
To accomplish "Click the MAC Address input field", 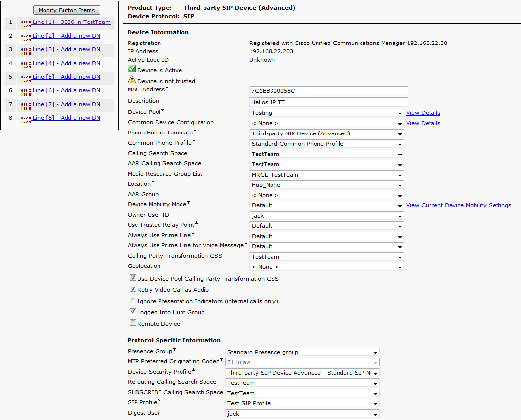I will tap(328, 91).
